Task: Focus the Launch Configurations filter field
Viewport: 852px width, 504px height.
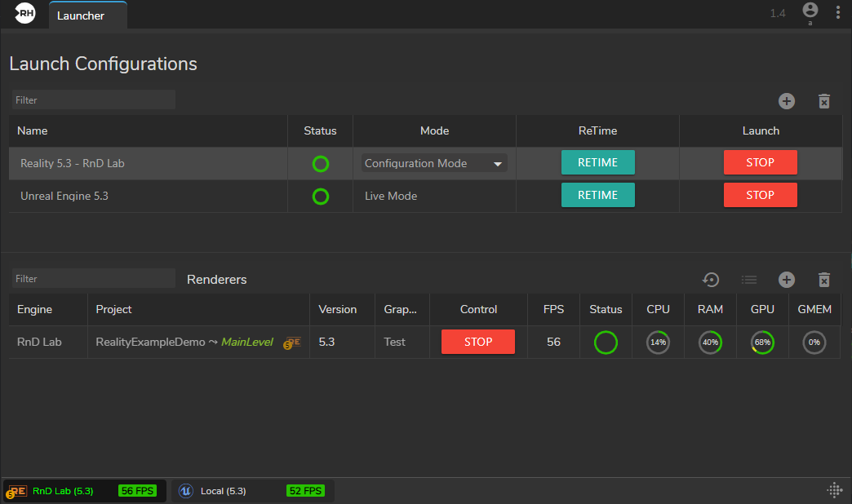Action: [94, 100]
